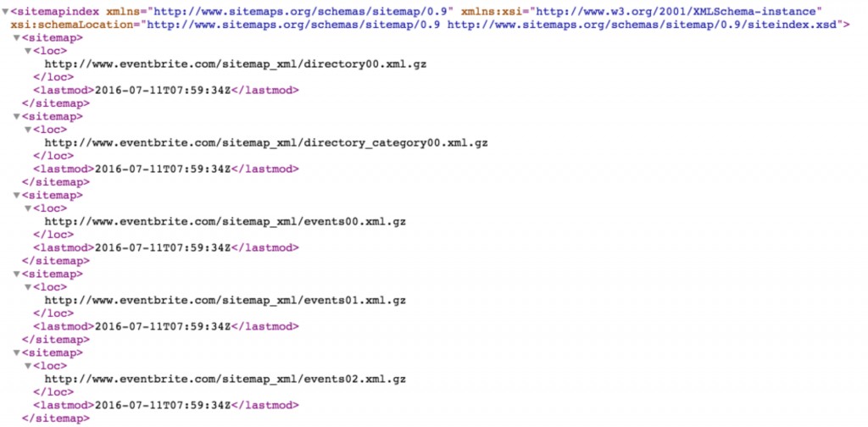
Task: Click the events00.xml.gz sitemap URL text
Action: [x=225, y=222]
